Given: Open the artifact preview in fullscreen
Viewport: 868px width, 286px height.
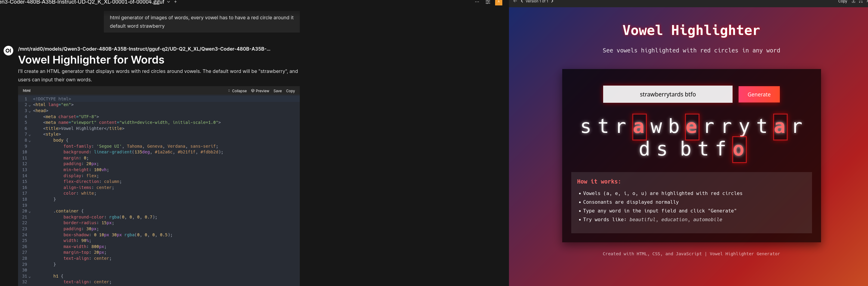Looking at the screenshot, I should click(860, 2).
